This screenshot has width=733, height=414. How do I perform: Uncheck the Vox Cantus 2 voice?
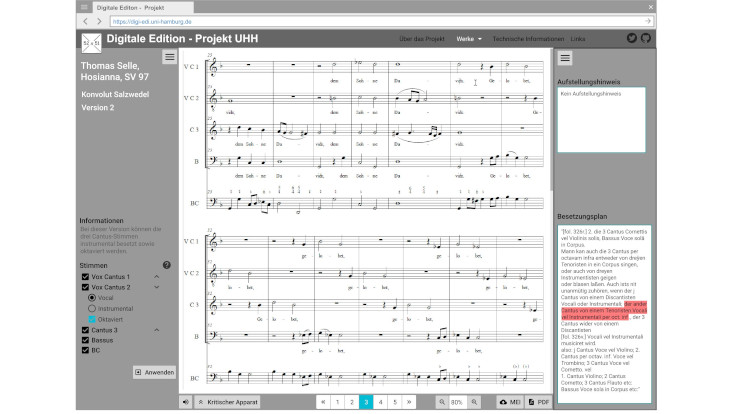tap(85, 287)
